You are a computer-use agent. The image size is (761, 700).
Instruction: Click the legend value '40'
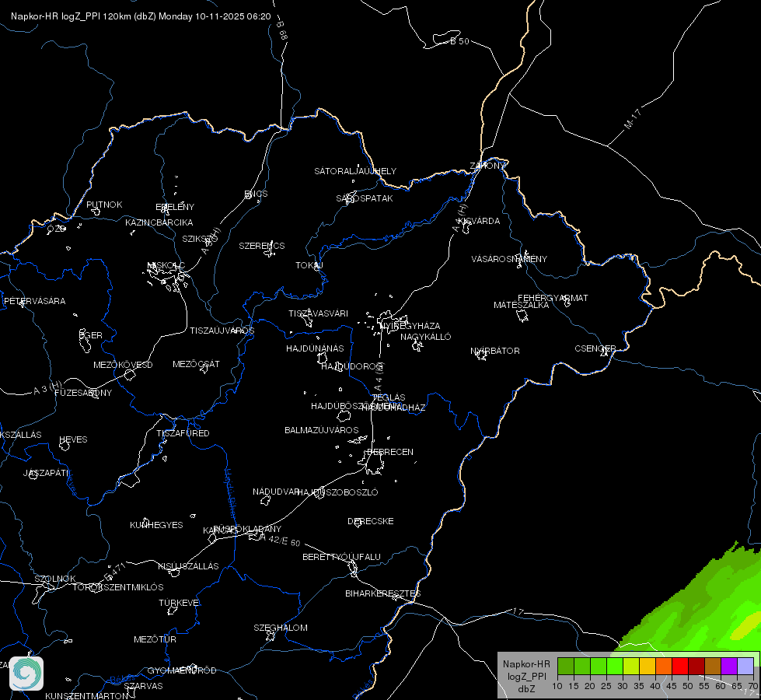655,686
